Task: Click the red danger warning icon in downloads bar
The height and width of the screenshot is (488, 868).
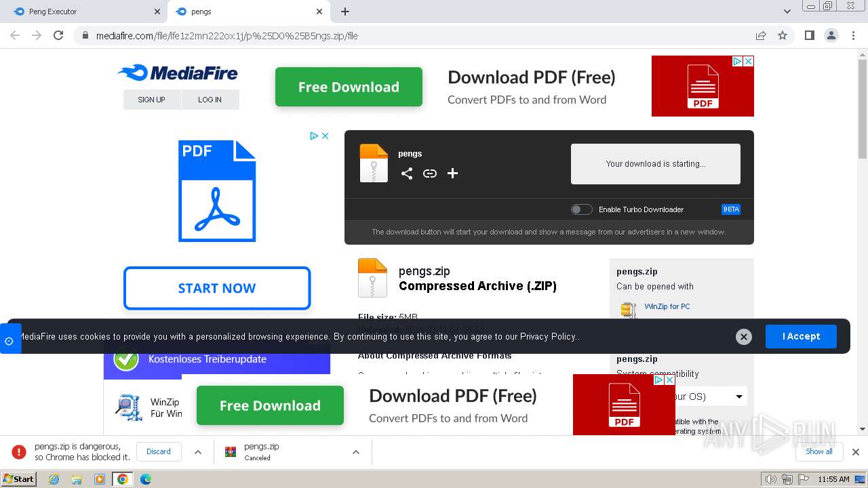Action: [19, 452]
